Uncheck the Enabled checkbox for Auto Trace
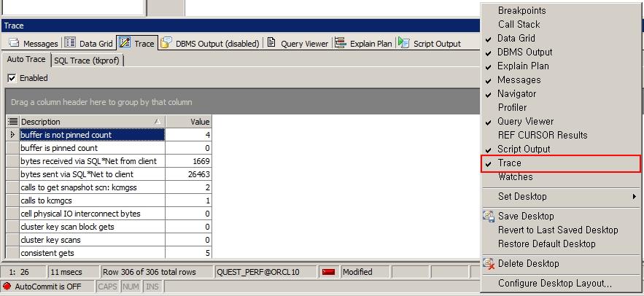Image resolution: width=644 pixels, height=296 pixels. click(x=12, y=78)
